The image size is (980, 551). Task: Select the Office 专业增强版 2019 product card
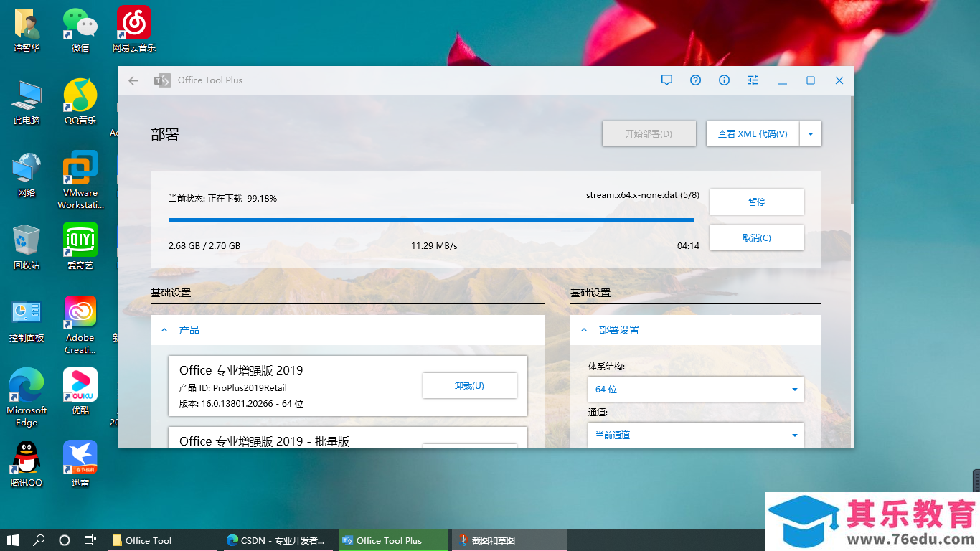(348, 386)
